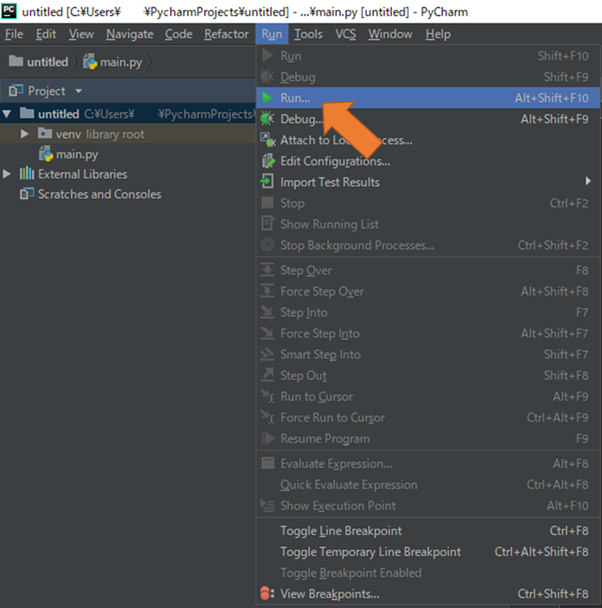Open the Project view dropdown arrow
The width and height of the screenshot is (602, 608).
click(79, 91)
